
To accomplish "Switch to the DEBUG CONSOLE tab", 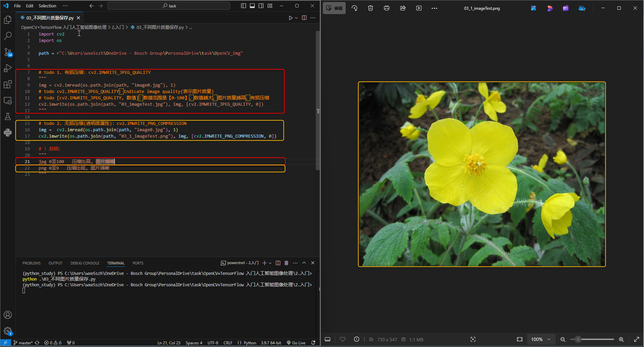I will click(x=85, y=263).
